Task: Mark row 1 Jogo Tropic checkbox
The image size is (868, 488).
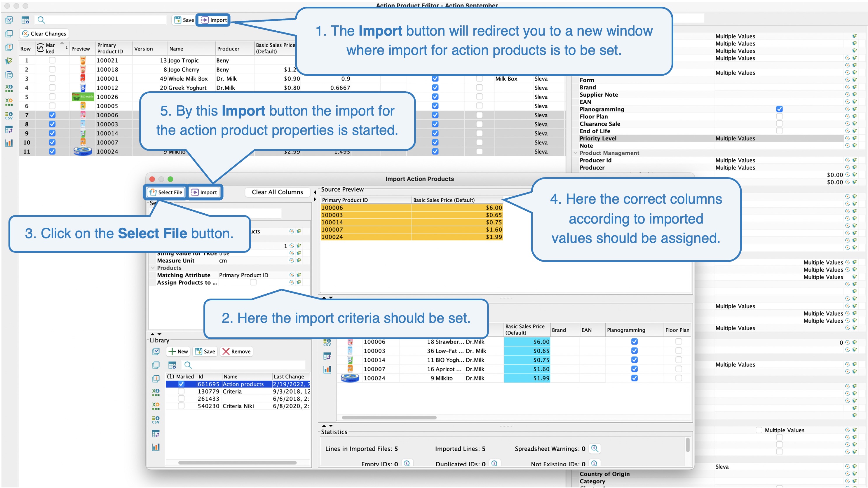Action: point(52,60)
